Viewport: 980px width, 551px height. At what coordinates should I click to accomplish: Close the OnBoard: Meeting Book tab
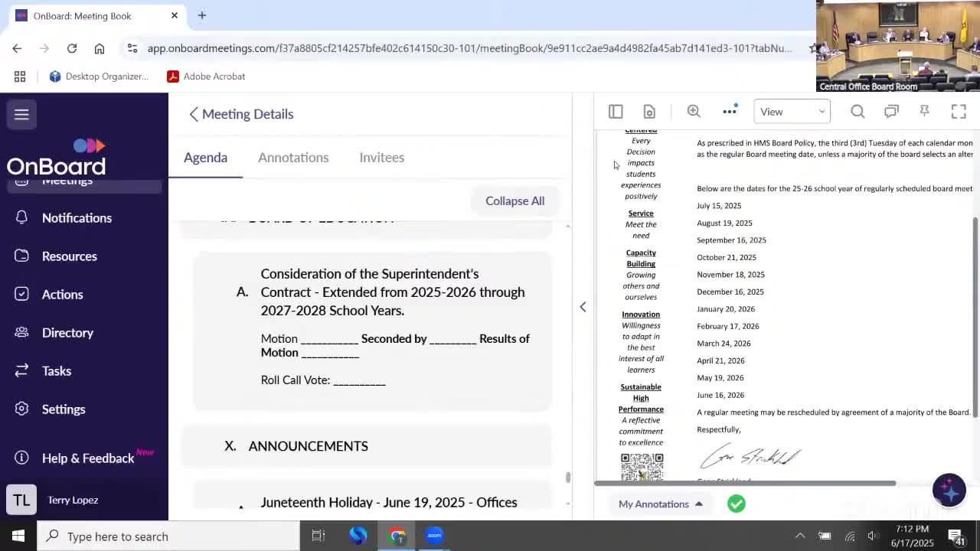[175, 15]
